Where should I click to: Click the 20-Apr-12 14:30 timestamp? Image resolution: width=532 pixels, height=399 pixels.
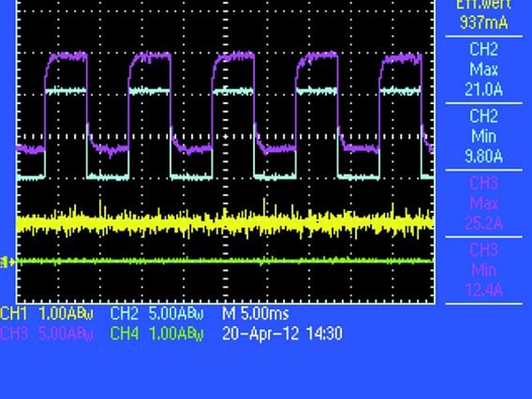click(282, 333)
